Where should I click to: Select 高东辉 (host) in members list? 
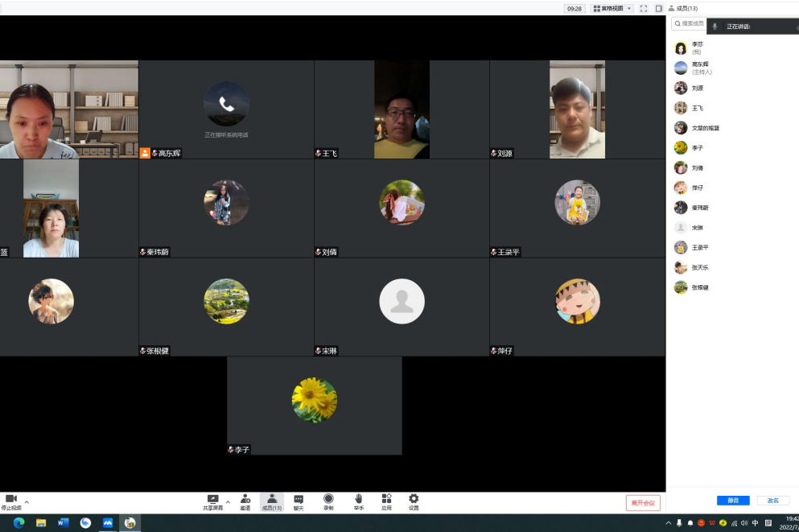coord(700,68)
